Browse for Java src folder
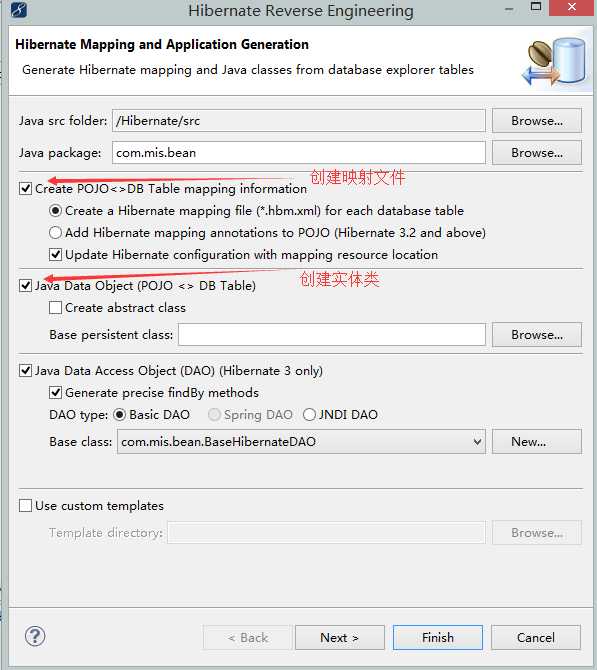Screen dimensions: 597x670 (537, 121)
